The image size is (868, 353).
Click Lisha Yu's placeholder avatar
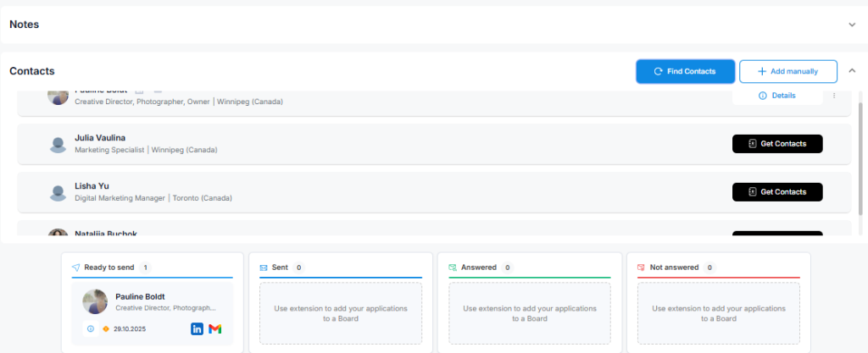[x=58, y=192]
